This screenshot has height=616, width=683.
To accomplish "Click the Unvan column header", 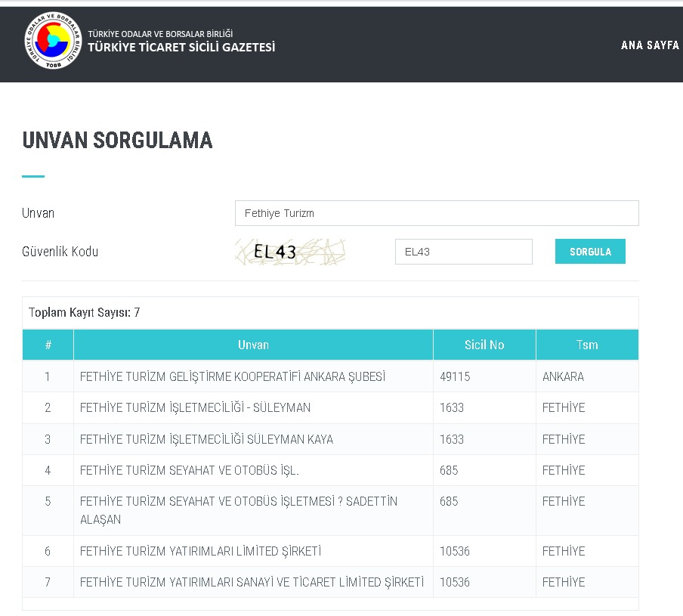I will point(254,345).
